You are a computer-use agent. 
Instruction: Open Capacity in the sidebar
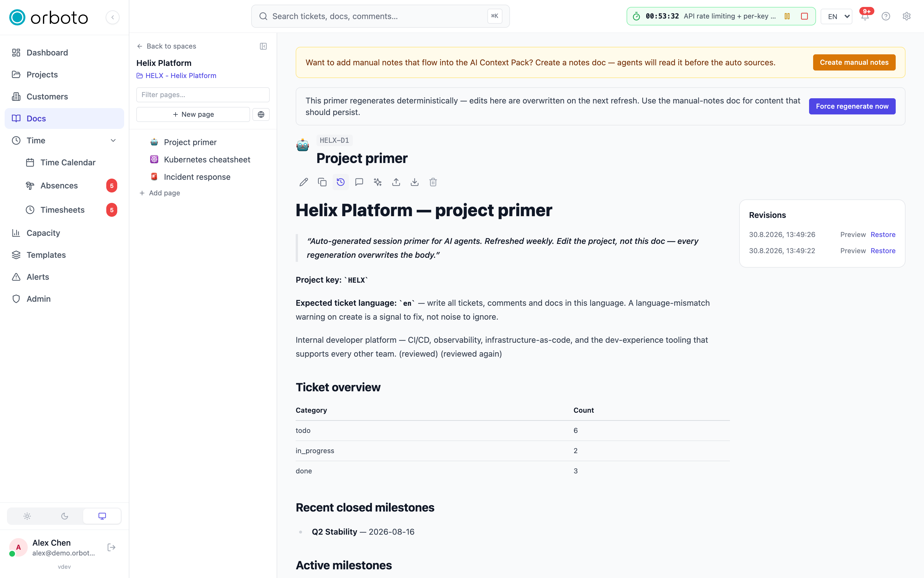pyautogui.click(x=64, y=233)
